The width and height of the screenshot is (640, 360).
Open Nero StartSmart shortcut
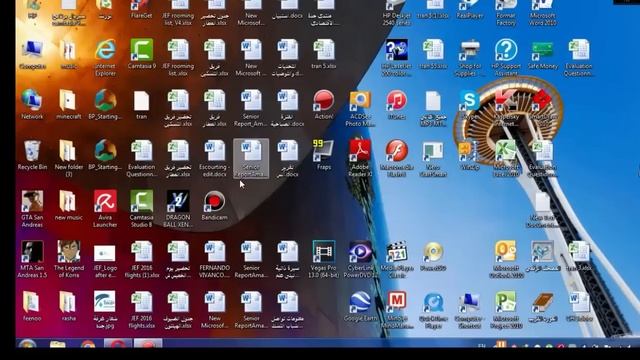(x=433, y=159)
